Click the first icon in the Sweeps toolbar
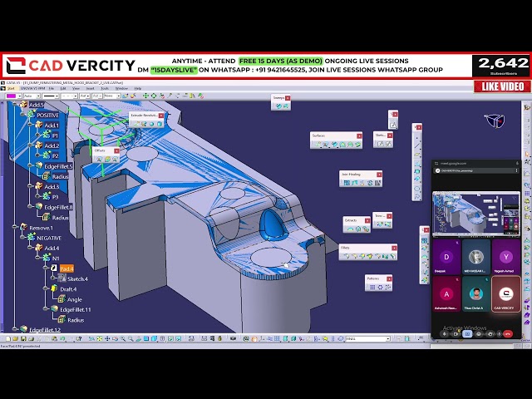Viewport: 532px width, 399px height. click(279, 106)
